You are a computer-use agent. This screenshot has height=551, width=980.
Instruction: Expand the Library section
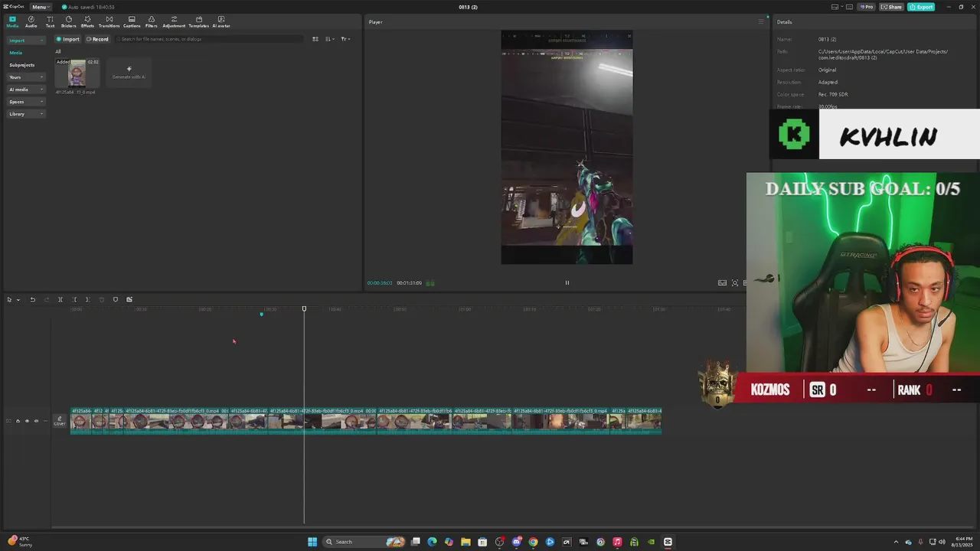pos(26,114)
